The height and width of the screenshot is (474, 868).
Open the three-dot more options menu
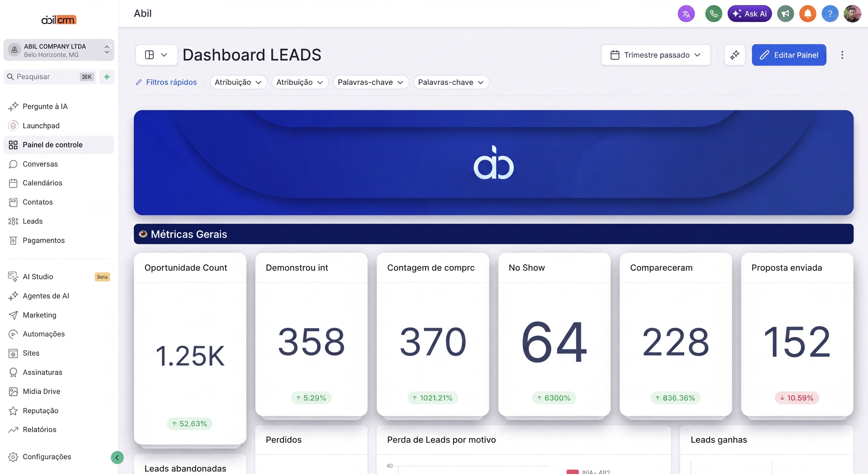[x=842, y=55]
